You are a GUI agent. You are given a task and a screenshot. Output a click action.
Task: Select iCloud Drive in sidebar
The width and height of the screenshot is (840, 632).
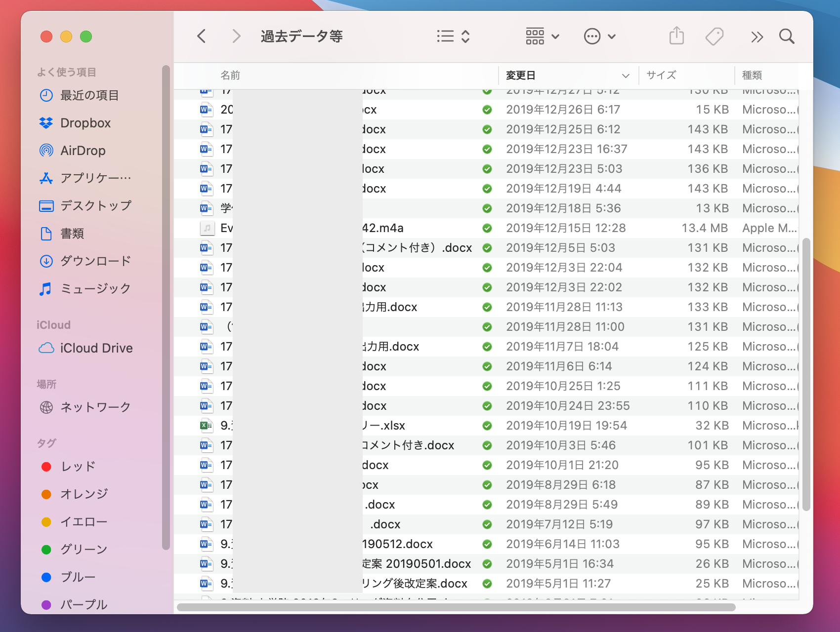pyautogui.click(x=96, y=348)
